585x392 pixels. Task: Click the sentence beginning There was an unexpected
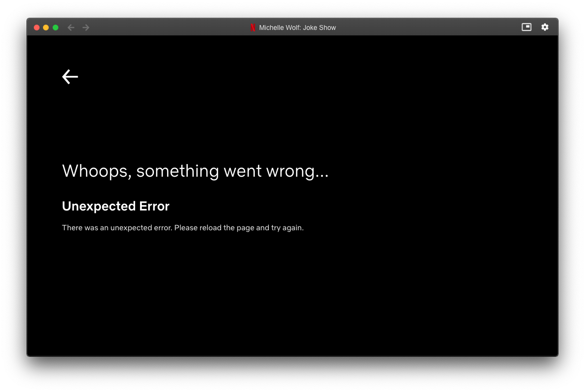pyautogui.click(x=183, y=228)
